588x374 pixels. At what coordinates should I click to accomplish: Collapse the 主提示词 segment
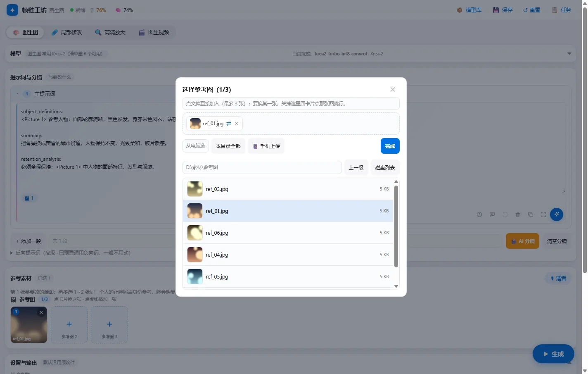(17, 94)
